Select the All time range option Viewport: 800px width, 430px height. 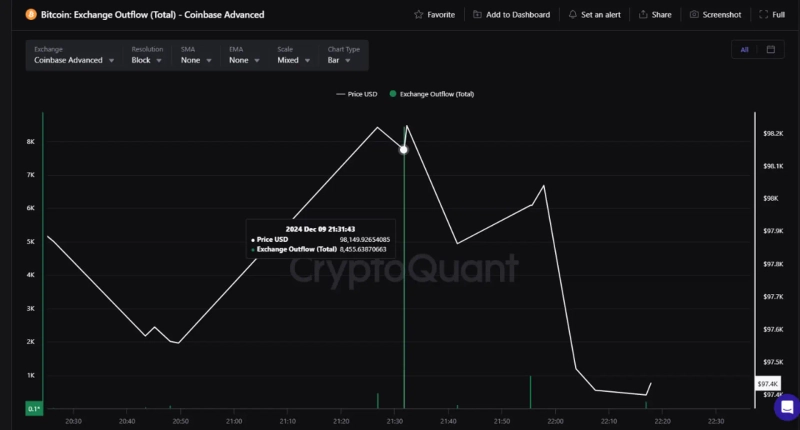coord(744,49)
